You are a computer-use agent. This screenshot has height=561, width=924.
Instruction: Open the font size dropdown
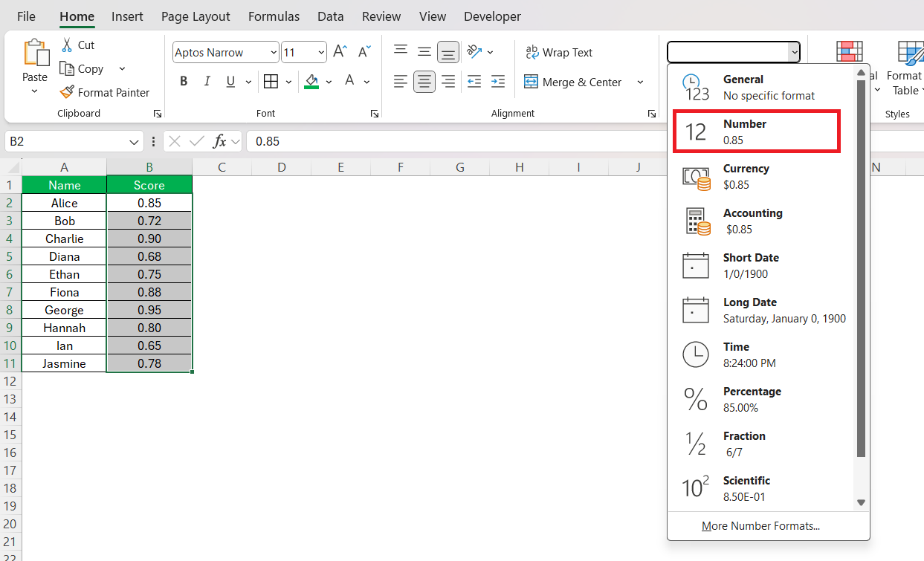(x=321, y=52)
